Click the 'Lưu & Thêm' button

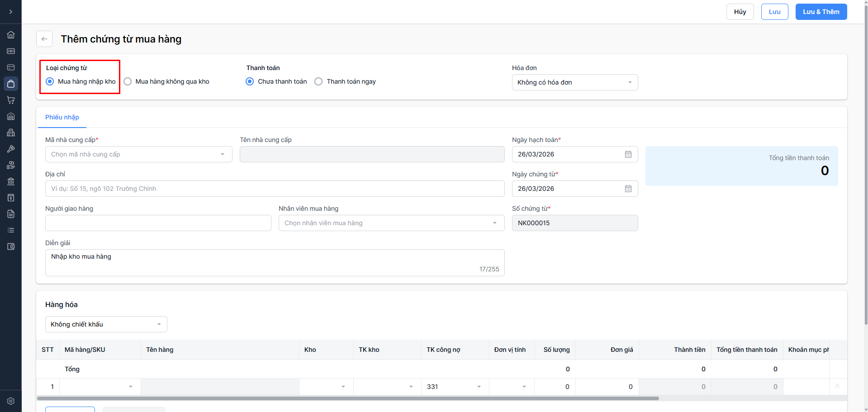[x=821, y=12]
